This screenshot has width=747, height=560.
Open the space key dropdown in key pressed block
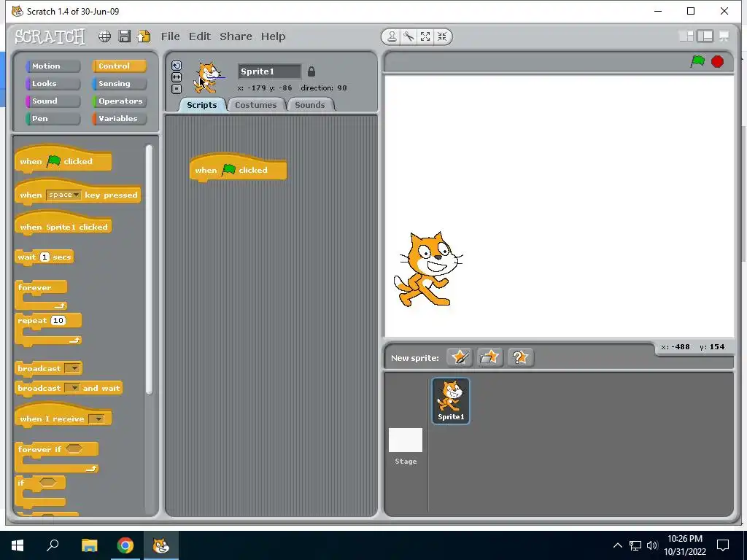64,195
